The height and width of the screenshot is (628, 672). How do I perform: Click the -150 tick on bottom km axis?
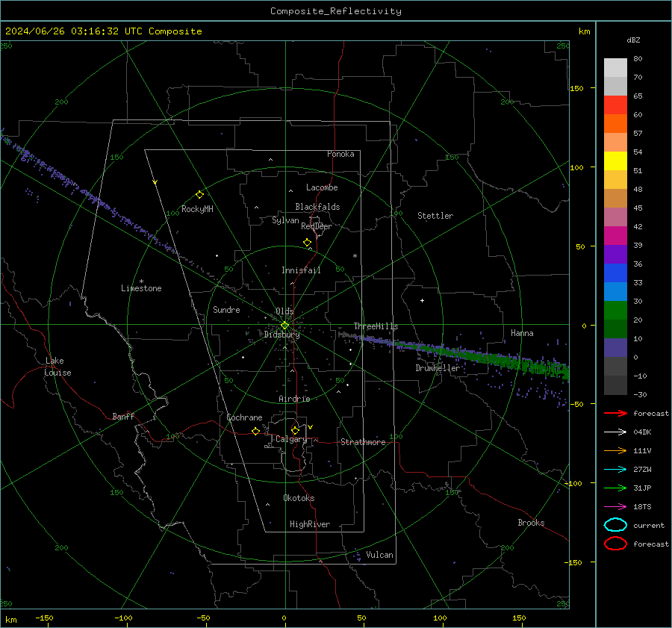tap(44, 618)
